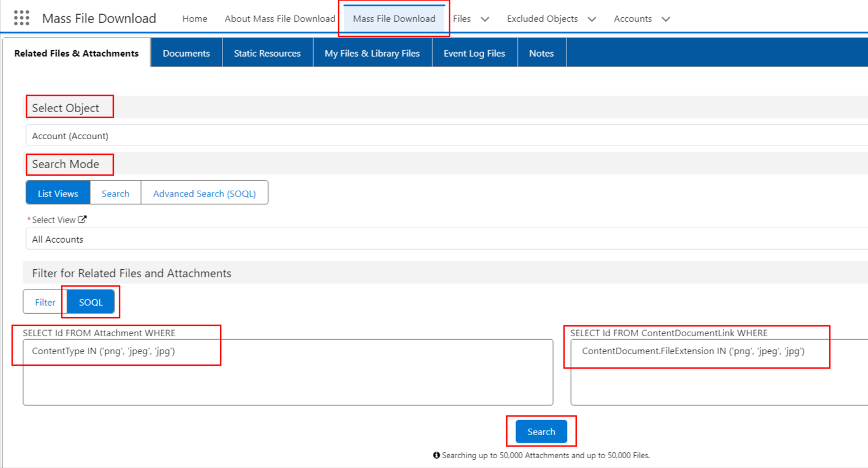Open About Mass File Download tab
868x468 pixels.
click(280, 18)
